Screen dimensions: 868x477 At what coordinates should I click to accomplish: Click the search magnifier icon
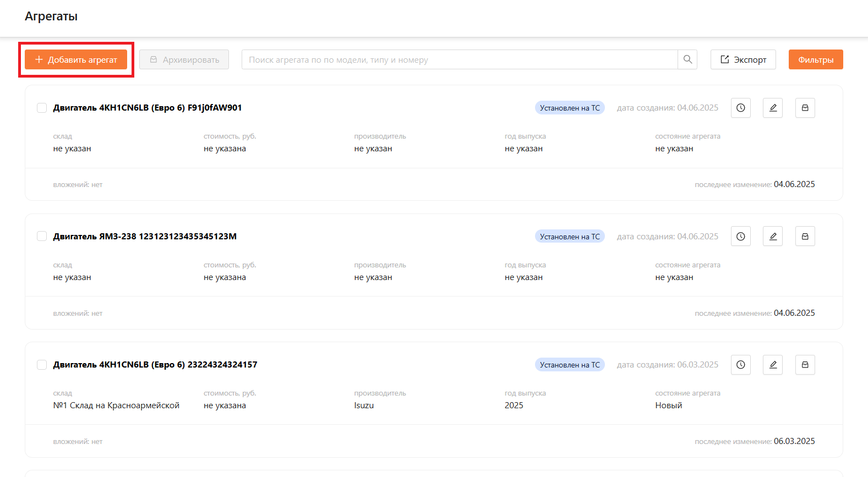coord(687,59)
